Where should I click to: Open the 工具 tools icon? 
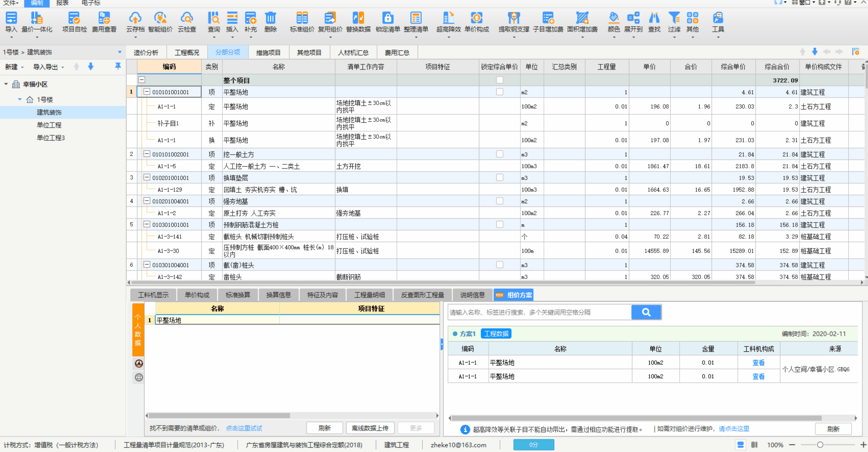718,22
